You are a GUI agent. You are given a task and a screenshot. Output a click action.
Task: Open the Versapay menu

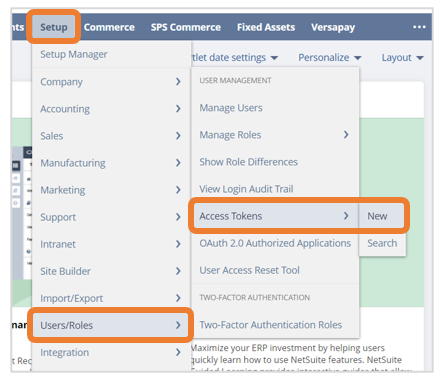333,27
